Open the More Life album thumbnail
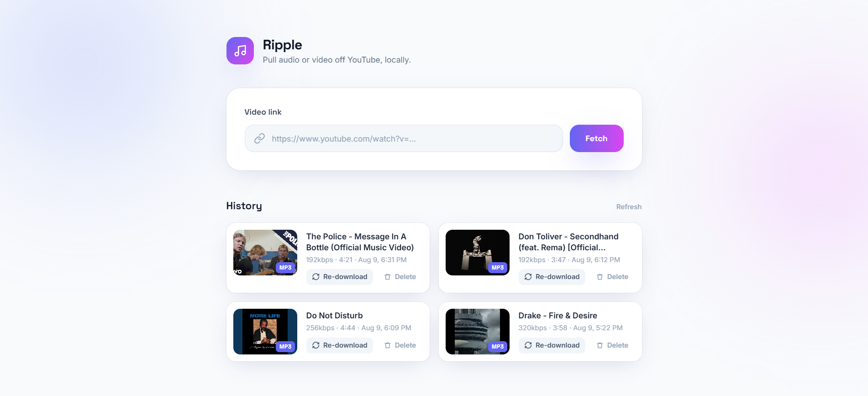 [265, 332]
